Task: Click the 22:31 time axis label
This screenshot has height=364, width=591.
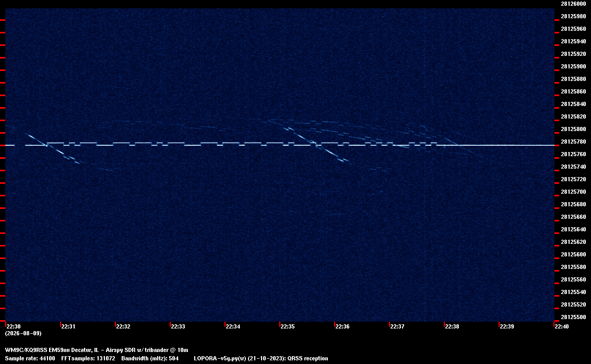Action: (68, 326)
